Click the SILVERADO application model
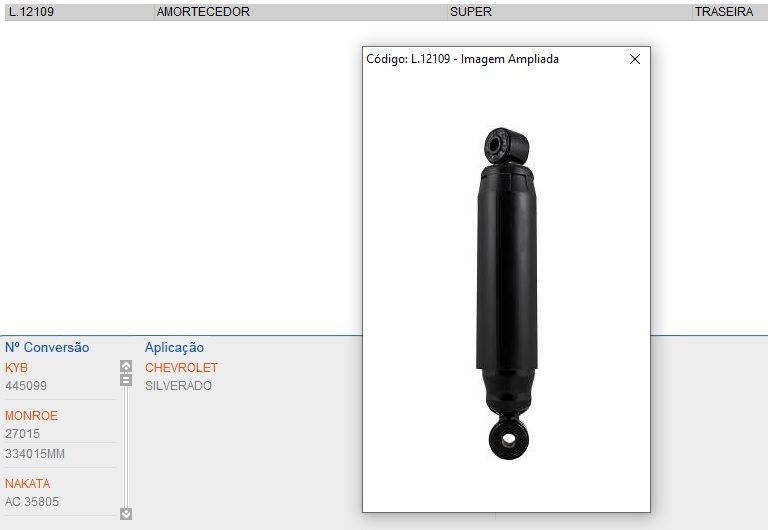 (x=178, y=386)
